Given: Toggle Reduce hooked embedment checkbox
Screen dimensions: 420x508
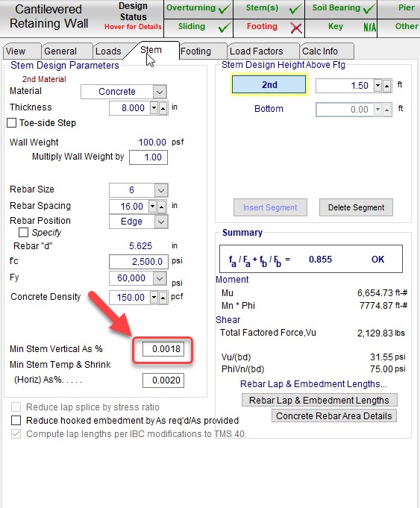Looking at the screenshot, I should [x=16, y=420].
